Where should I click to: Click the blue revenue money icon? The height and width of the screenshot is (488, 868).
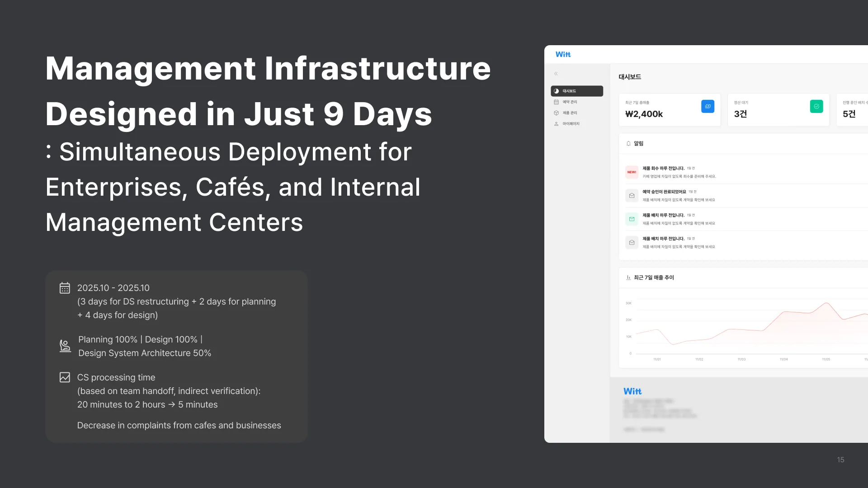tap(708, 106)
